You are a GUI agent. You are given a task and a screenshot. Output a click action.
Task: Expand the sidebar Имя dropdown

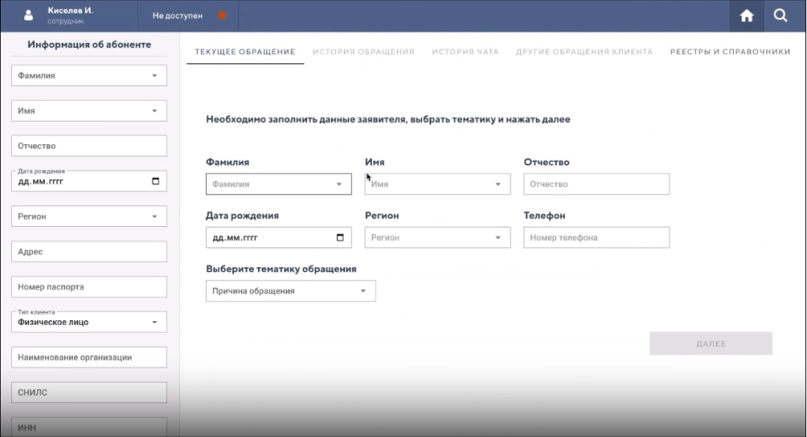pyautogui.click(x=89, y=111)
